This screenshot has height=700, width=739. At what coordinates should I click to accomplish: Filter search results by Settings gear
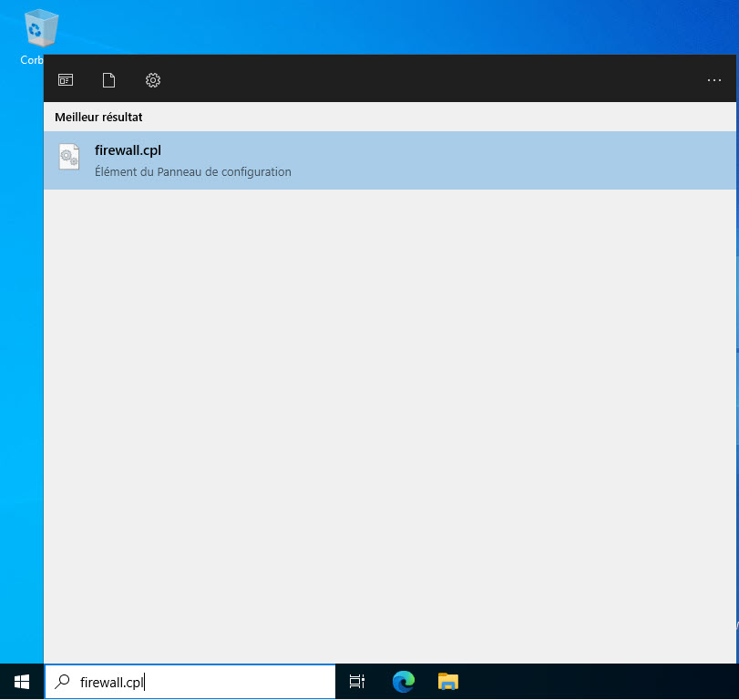tap(153, 80)
